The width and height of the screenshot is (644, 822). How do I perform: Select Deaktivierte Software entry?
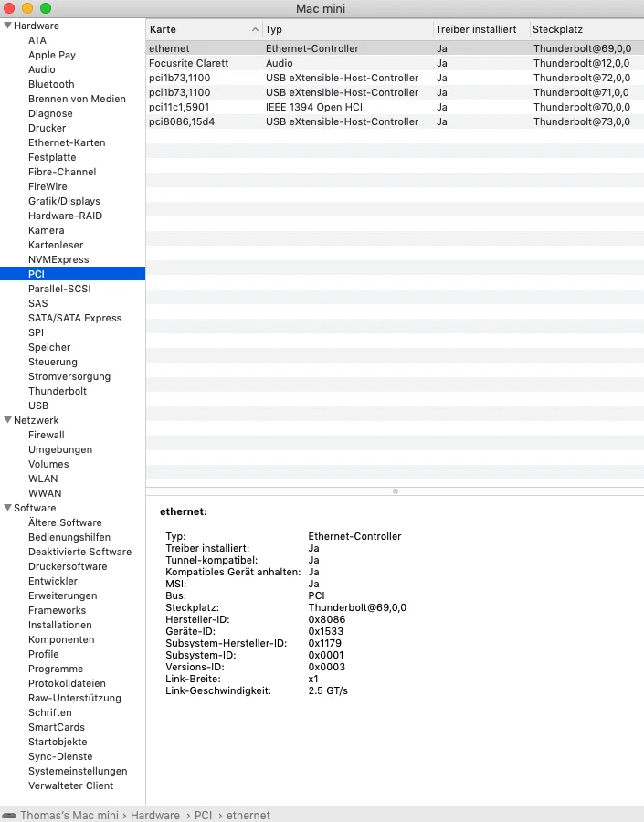click(79, 552)
